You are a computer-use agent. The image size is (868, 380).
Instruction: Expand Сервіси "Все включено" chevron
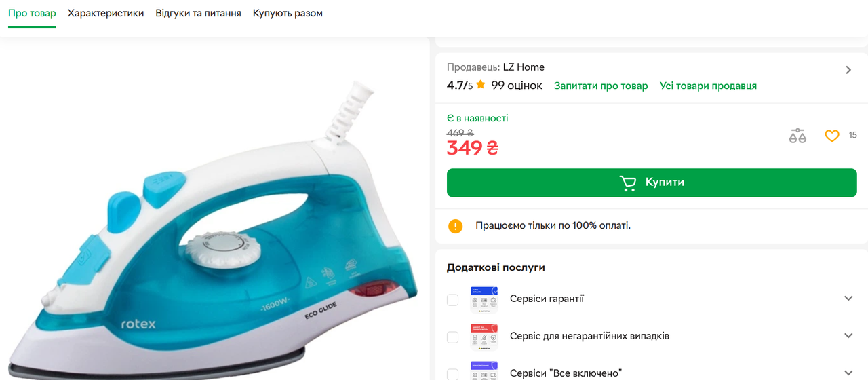tap(848, 373)
